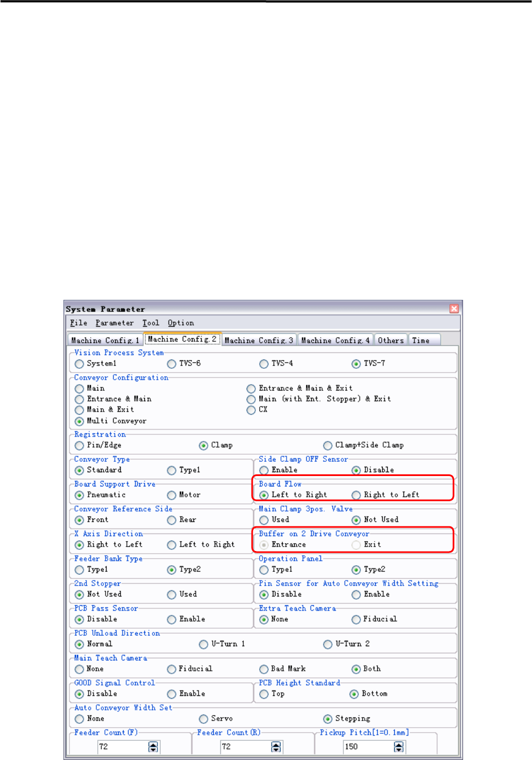532x760 pixels.
Task: Set Conveyor Reference Side to Rear
Action: pyautogui.click(x=172, y=520)
